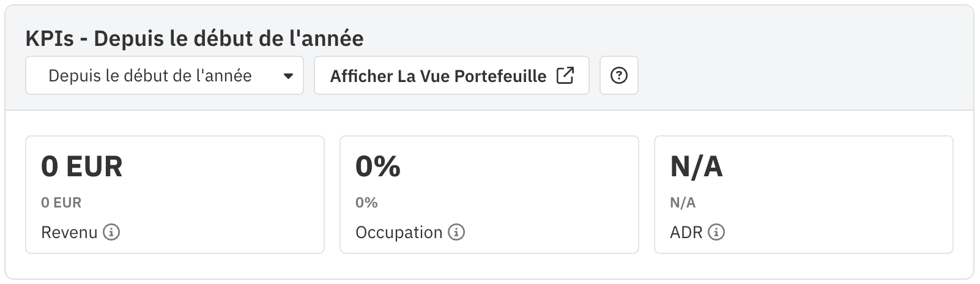Image resolution: width=980 pixels, height=284 pixels.
Task: Click the info icon next to Occupation
Action: coord(456,233)
